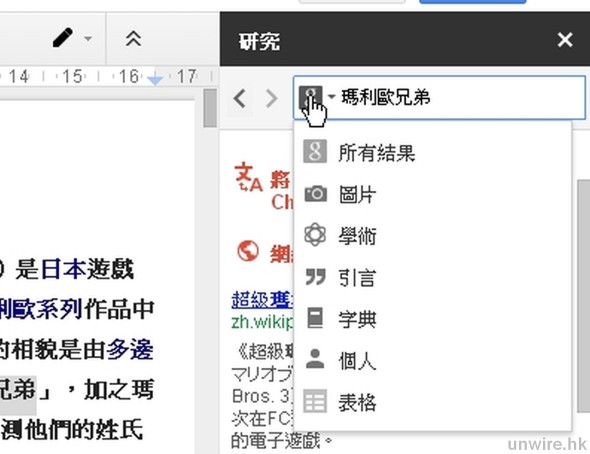The height and width of the screenshot is (454, 590).
Task: Click the person icon beside 個人
Action: (315, 358)
